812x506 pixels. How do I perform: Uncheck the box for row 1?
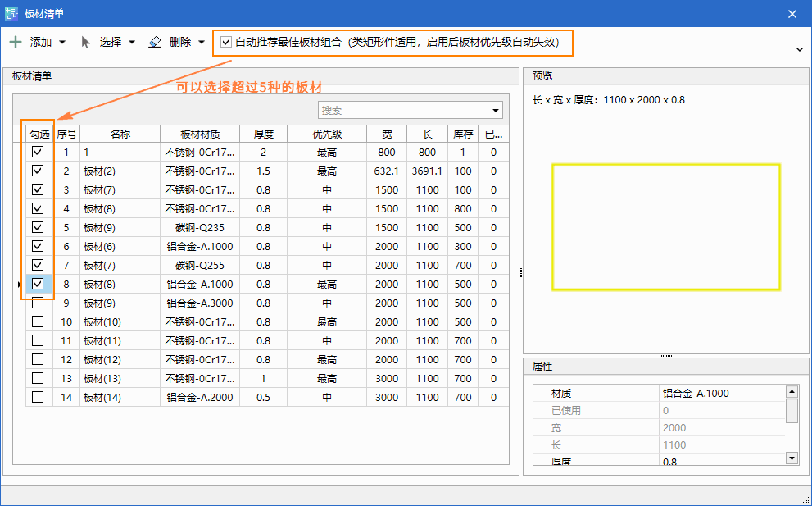click(38, 152)
